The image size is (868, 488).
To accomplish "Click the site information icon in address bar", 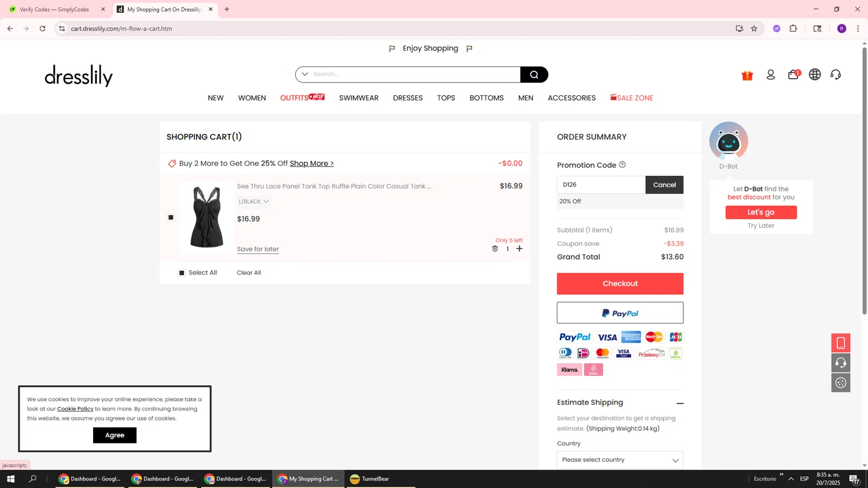I will (62, 28).
